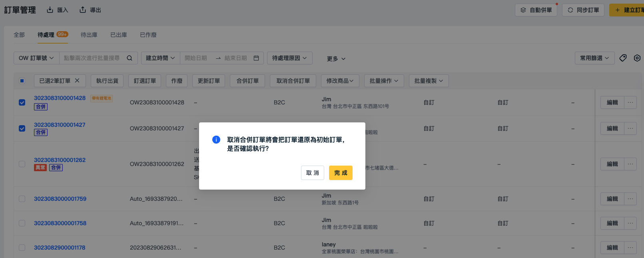Click 合併 tag under order 3023083100001428
The width and height of the screenshot is (644, 258).
click(41, 107)
